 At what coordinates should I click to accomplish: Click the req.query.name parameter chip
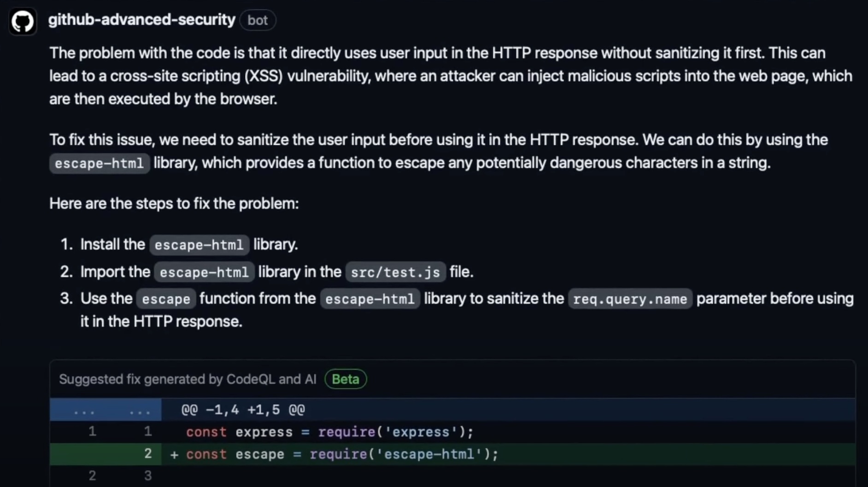[x=629, y=299]
